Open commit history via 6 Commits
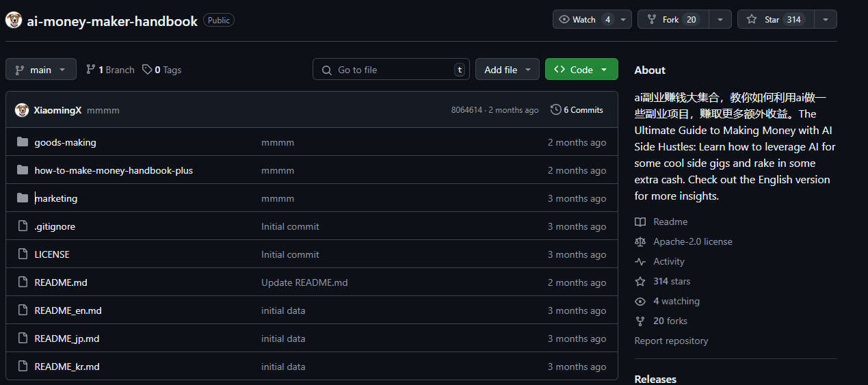This screenshot has height=385, width=868. tap(577, 110)
